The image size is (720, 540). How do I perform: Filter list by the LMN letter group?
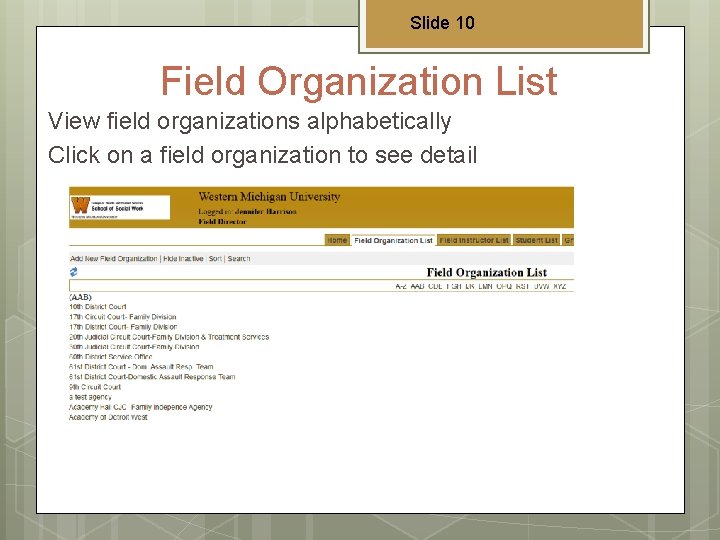pyautogui.click(x=485, y=286)
